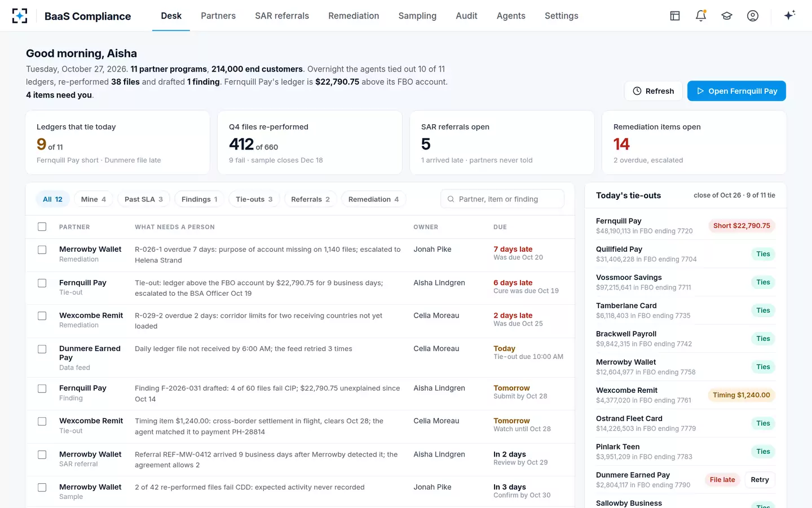Viewport: 812px width, 508px height.
Task: Check the Wexcombe Remit Remediation row checkbox
Action: (x=42, y=316)
